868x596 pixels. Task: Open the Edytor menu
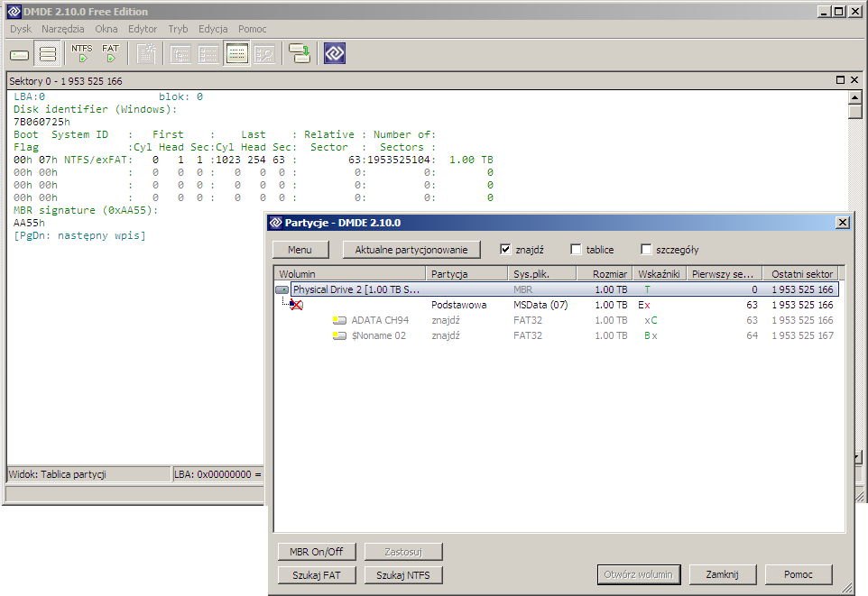143,29
